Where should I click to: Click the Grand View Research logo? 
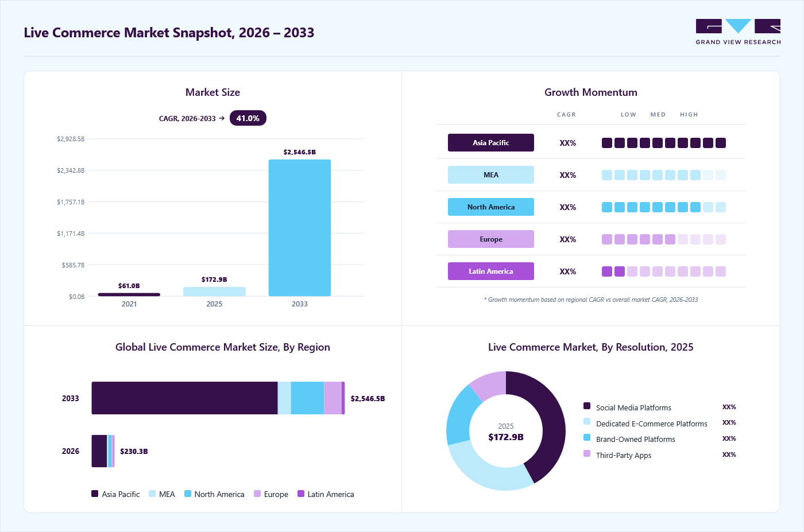[x=738, y=32]
